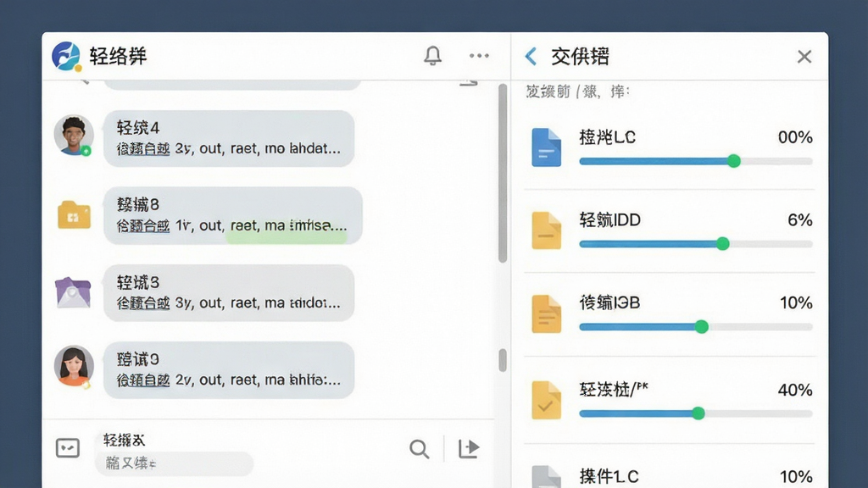The width and height of the screenshot is (868, 488).
Task: Open the yellow document icon in I3B row
Action: pyautogui.click(x=547, y=313)
